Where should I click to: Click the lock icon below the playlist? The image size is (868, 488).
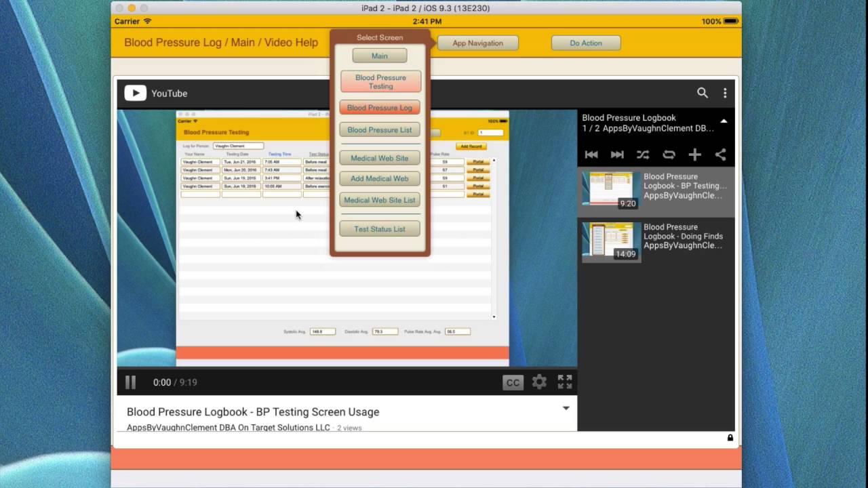730,437
